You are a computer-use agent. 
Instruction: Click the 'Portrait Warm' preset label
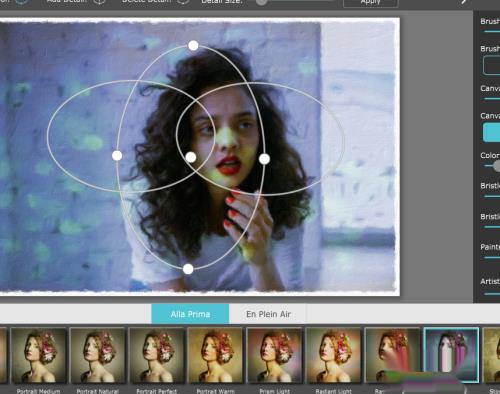(216, 391)
